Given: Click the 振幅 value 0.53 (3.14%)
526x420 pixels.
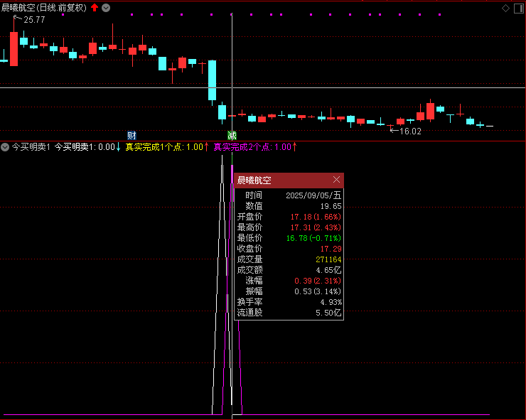Looking at the screenshot, I should click(318, 291).
